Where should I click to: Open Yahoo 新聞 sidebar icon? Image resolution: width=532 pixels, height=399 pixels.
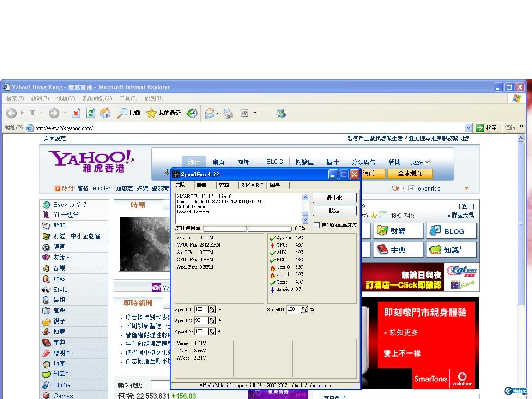46,225
